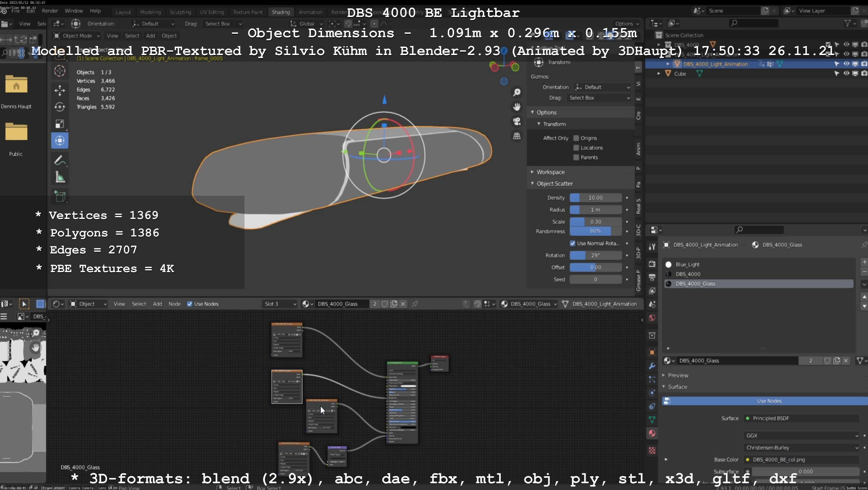Viewport: 868px width, 490px height.
Task: Expand the Preview panel in material properties
Action: [678, 375]
